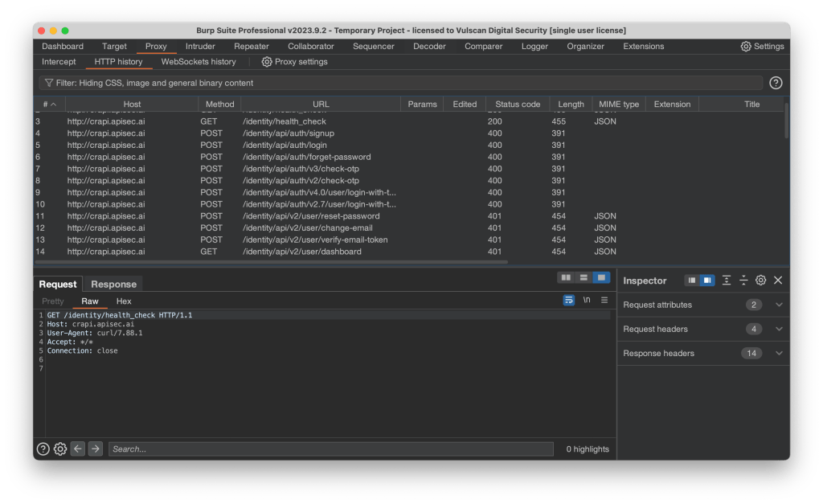This screenshot has width=823, height=504.
Task: Click the history table horizontal scrollbar
Action: click(x=272, y=261)
